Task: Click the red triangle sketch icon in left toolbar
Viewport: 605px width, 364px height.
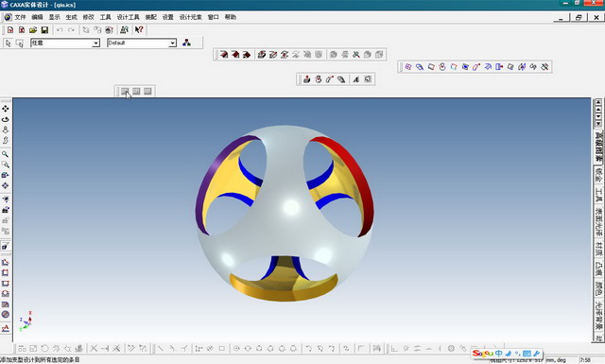Action: (6, 262)
